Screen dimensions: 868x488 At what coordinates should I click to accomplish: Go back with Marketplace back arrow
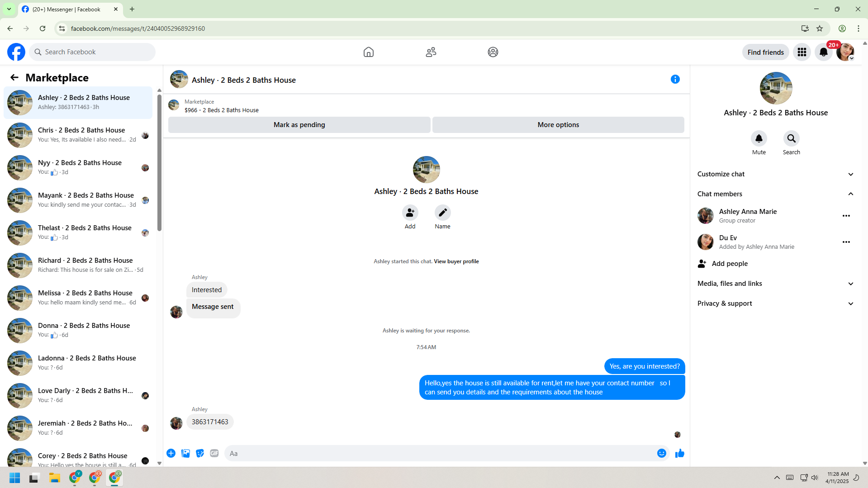(x=14, y=77)
